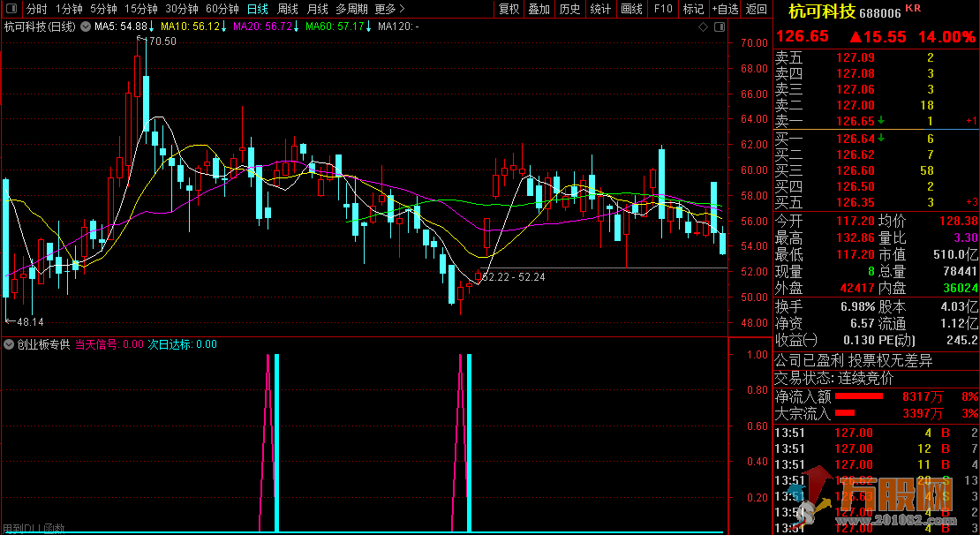Click the 创业板专供 indicator name

click(43, 344)
